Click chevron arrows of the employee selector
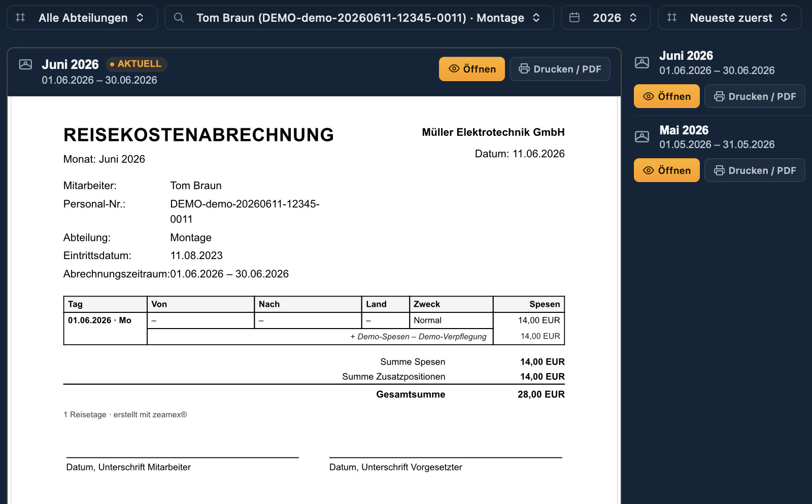This screenshot has width=812, height=504. coord(536,18)
